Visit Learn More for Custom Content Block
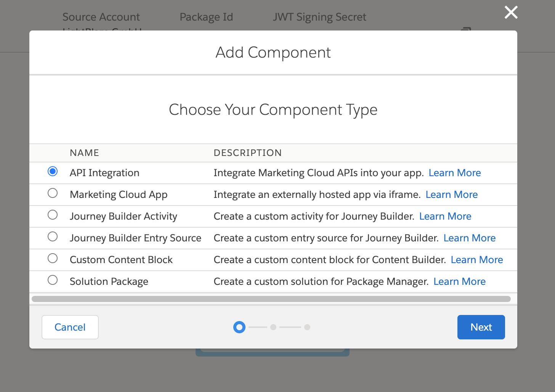 [477, 260]
